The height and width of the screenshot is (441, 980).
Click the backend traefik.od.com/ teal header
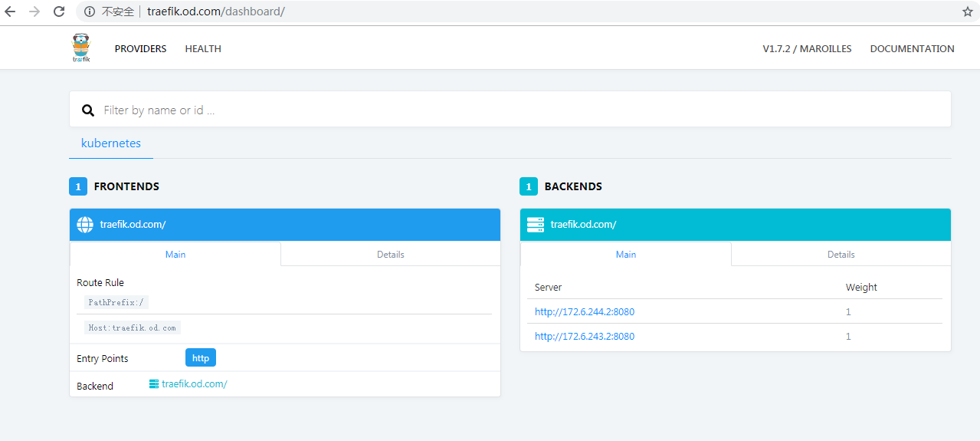[x=736, y=225]
